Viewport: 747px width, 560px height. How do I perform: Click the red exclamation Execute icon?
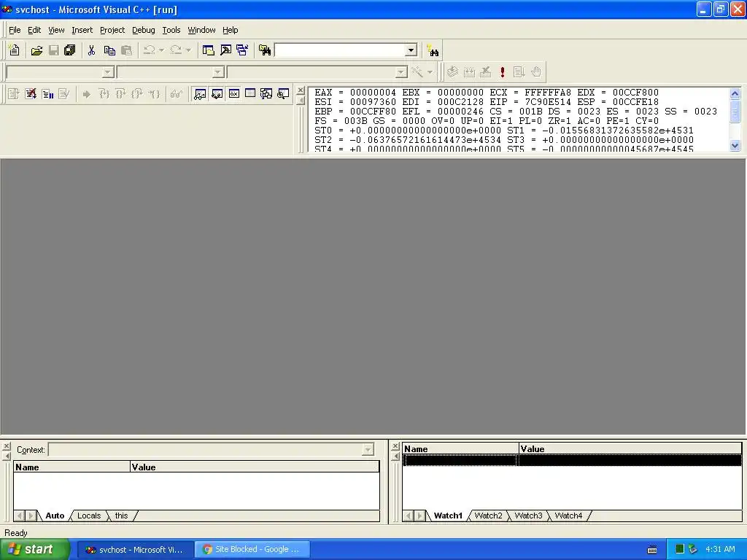coord(502,72)
